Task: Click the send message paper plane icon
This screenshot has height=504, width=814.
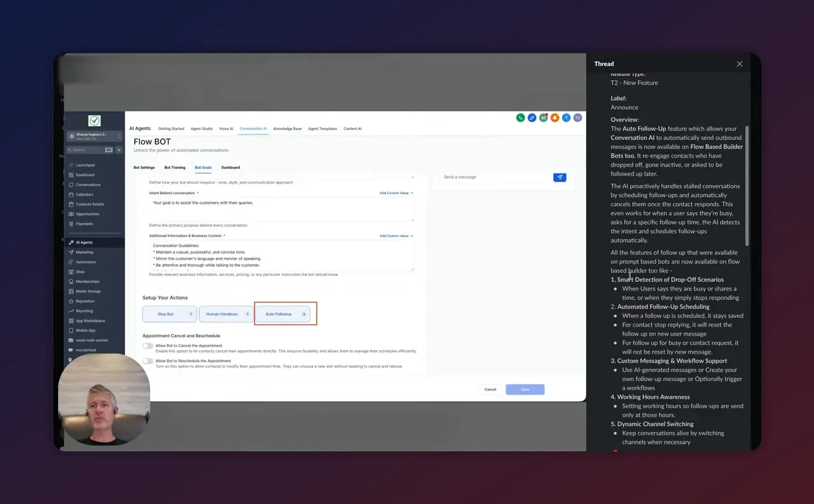Action: (x=559, y=177)
